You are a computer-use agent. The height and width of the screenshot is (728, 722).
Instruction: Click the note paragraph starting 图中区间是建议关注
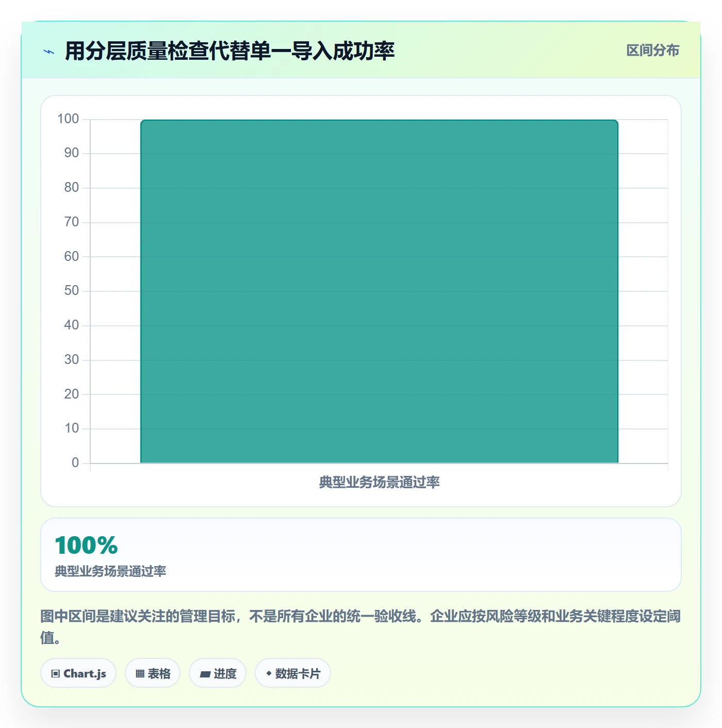click(x=360, y=627)
